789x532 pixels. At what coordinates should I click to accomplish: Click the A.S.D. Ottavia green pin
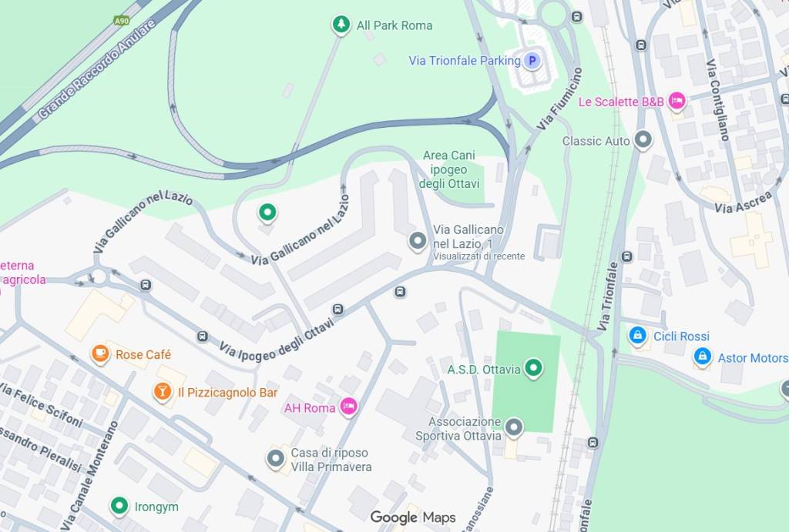coord(533,368)
